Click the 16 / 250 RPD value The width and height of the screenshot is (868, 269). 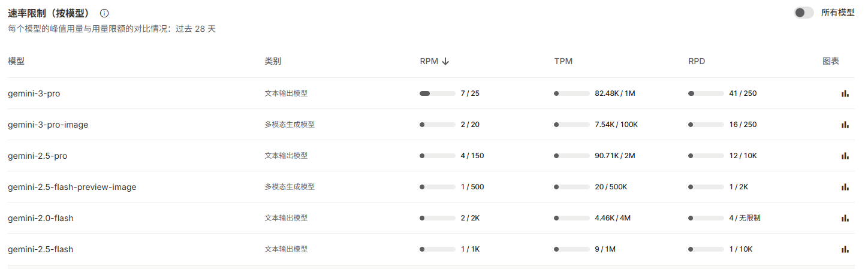(x=743, y=125)
